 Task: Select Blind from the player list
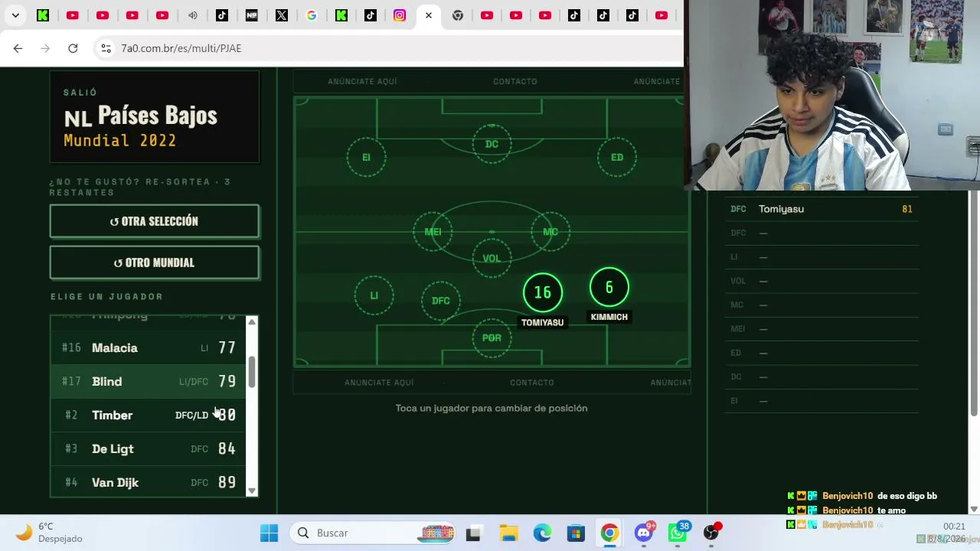(149, 382)
